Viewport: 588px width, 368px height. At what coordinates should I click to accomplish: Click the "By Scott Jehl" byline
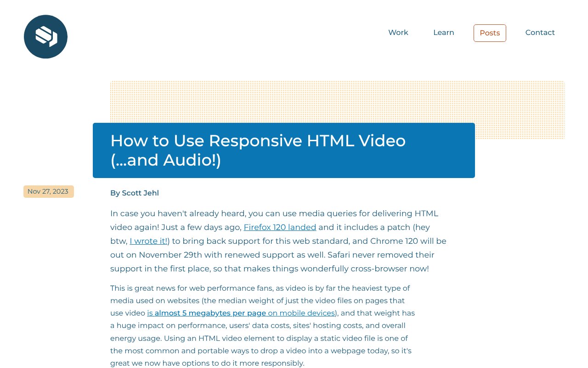[135, 193]
